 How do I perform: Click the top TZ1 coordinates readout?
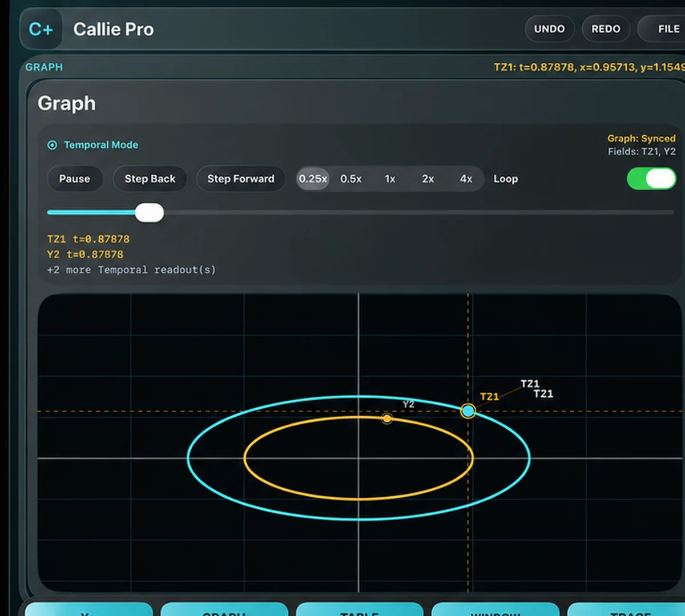tap(589, 67)
